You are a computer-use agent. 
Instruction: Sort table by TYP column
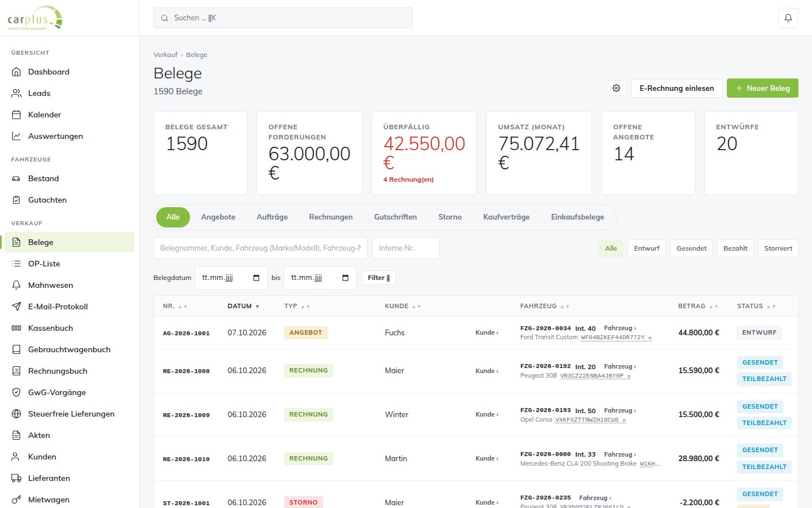[297, 306]
